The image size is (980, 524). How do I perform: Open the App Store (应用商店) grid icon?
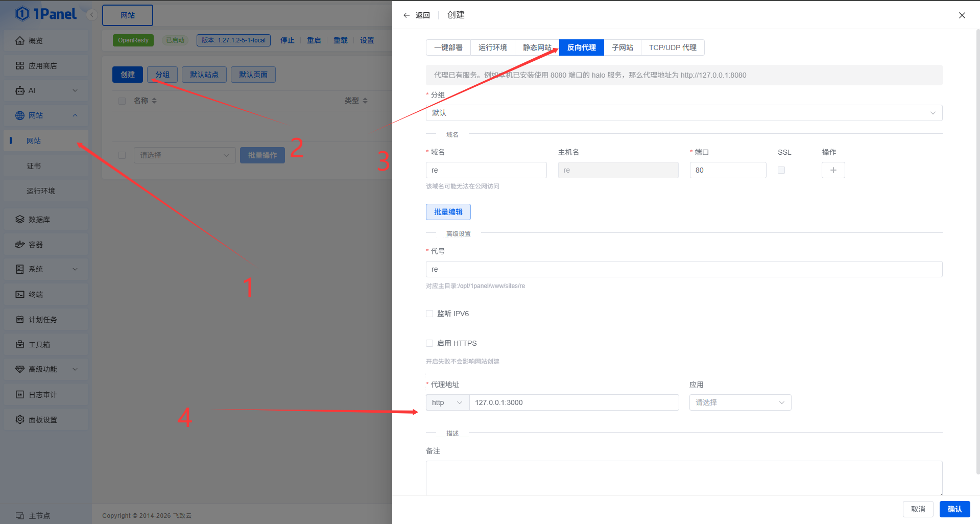tap(20, 66)
